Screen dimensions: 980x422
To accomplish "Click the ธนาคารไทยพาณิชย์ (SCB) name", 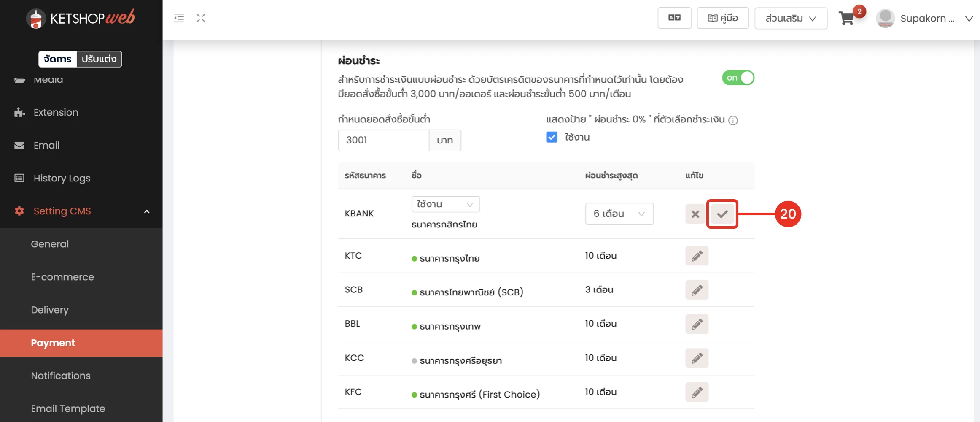I will click(471, 292).
